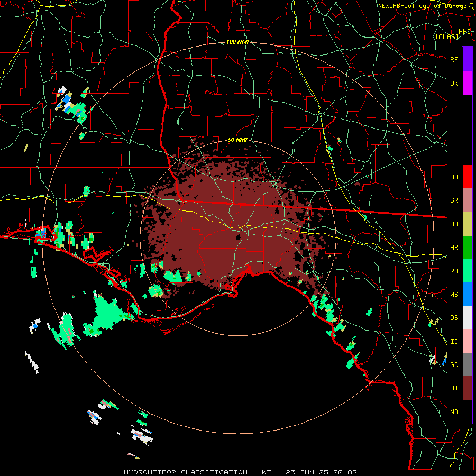Click the 50 NMI range ring label
Screen dimensions: 476x476
(x=237, y=140)
